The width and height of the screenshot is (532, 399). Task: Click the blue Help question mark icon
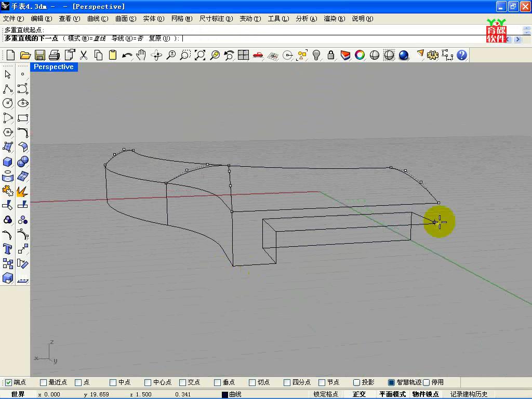tap(462, 55)
